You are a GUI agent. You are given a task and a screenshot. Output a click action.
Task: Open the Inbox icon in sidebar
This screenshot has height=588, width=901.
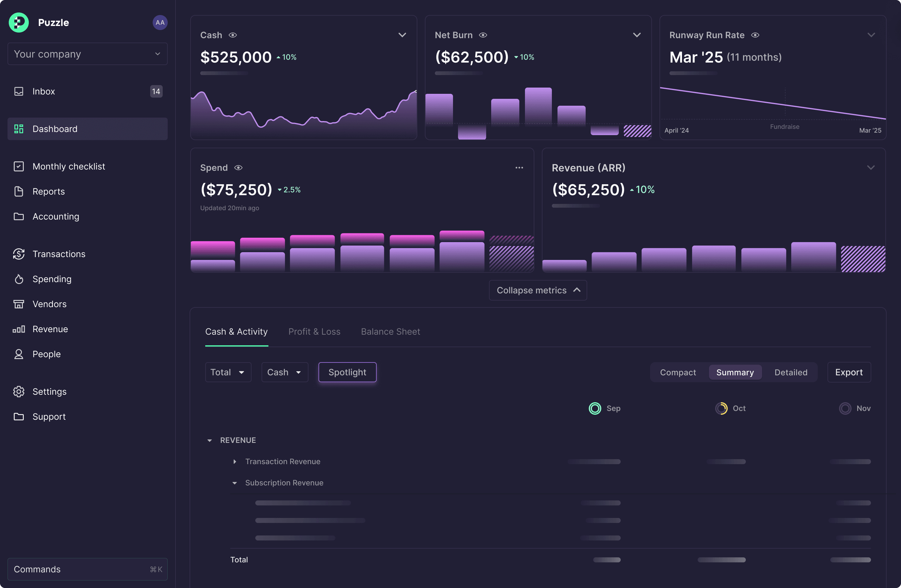point(18,91)
